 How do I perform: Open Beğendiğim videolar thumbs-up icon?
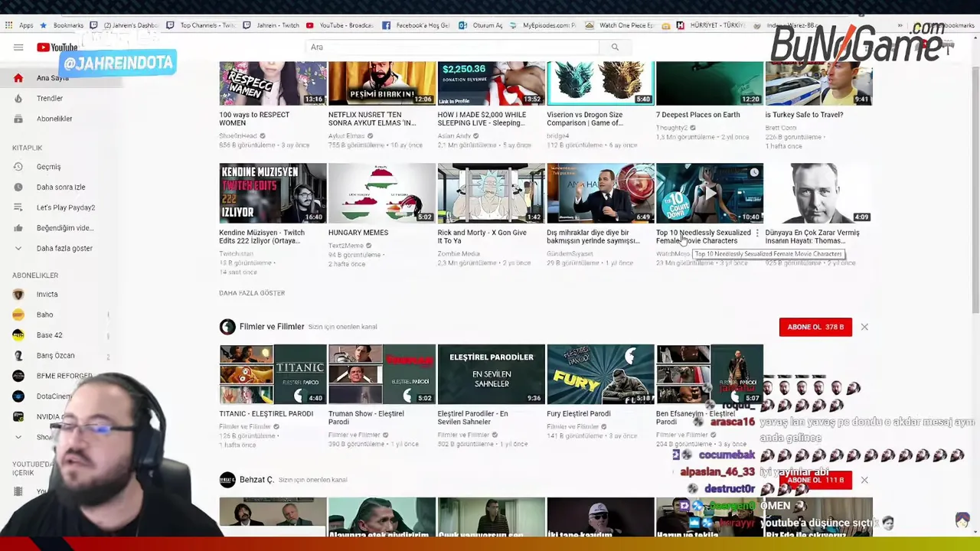[x=18, y=228]
